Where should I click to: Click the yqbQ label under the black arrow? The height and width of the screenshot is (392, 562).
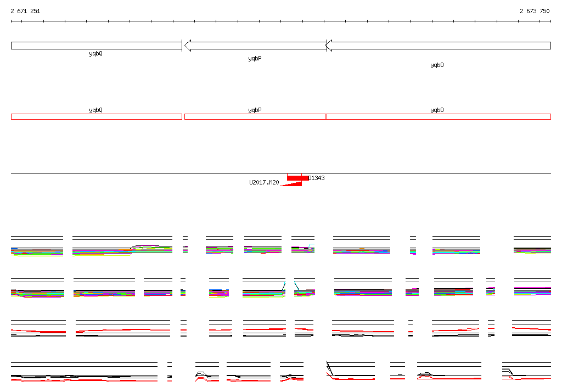[95, 53]
